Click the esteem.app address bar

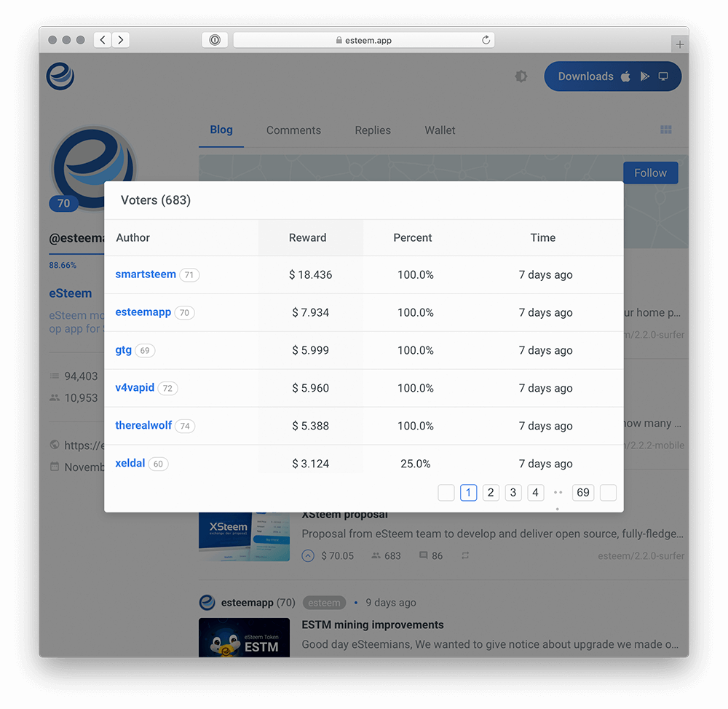tap(363, 40)
